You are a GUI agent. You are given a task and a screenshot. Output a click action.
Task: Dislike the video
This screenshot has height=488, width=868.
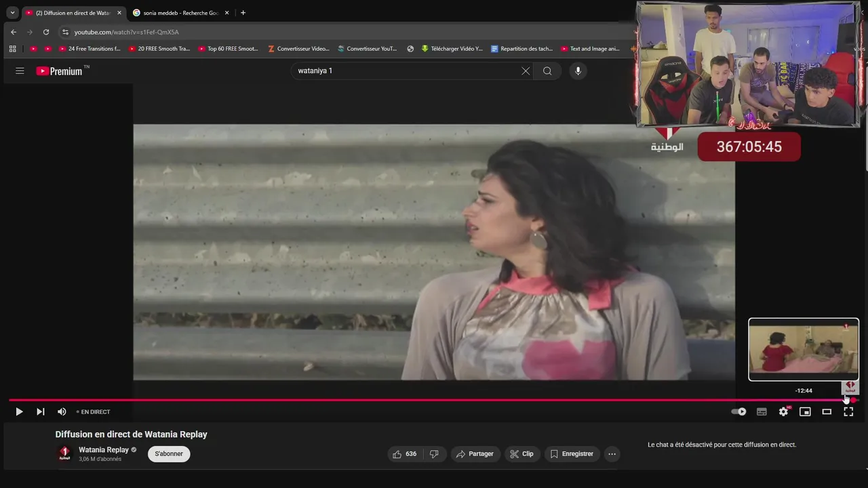(x=435, y=454)
